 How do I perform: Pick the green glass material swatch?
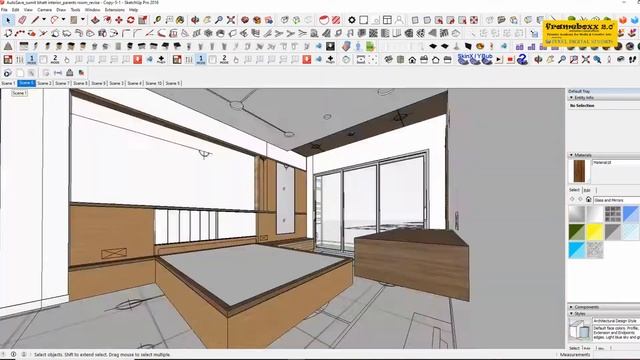(x=577, y=232)
